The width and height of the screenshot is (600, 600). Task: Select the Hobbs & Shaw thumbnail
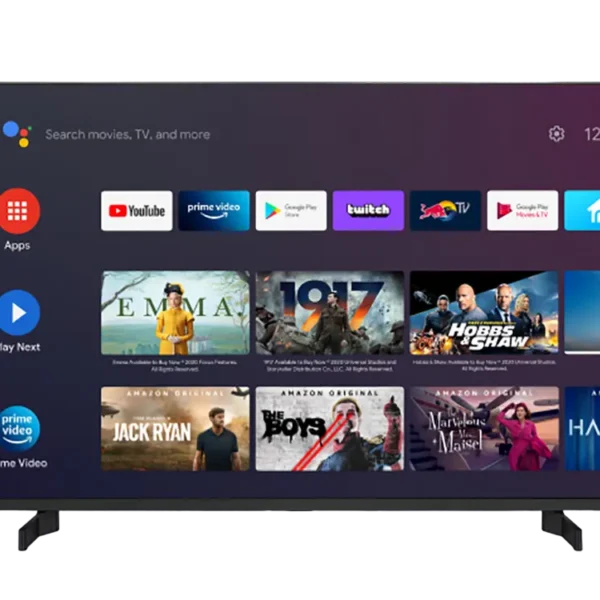(484, 313)
